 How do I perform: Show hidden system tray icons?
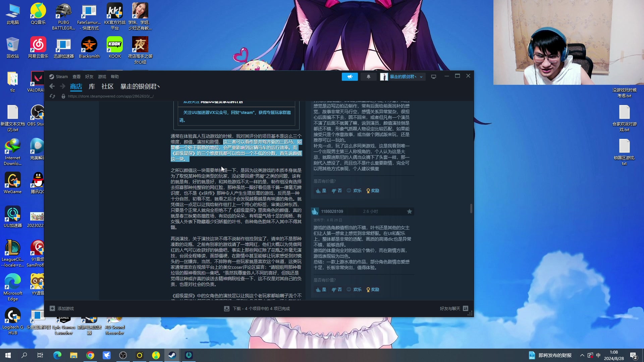[582, 355]
